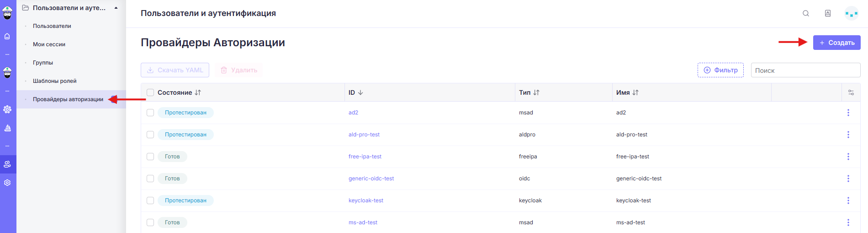
Task: Open table column settings icon
Action: pos(851,92)
